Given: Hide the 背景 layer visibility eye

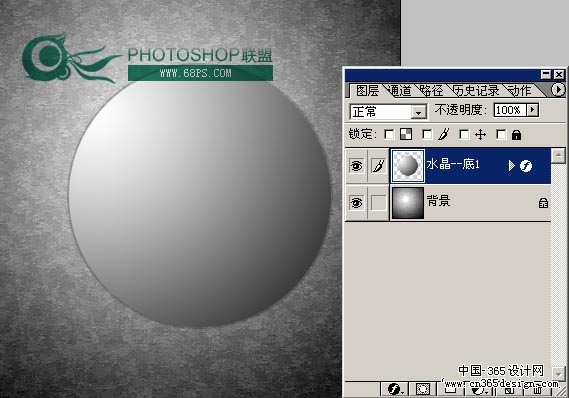Looking at the screenshot, I should click(x=356, y=202).
